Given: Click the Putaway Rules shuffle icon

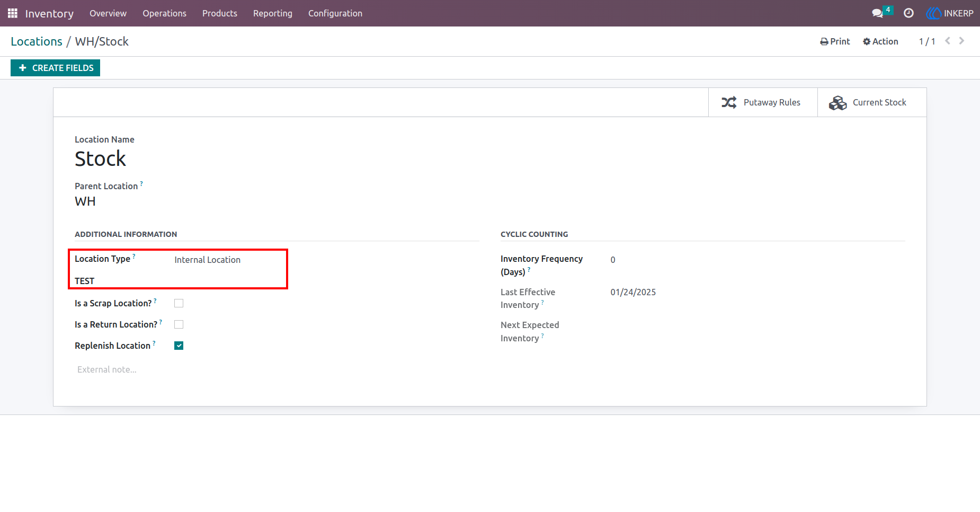Looking at the screenshot, I should pos(729,102).
